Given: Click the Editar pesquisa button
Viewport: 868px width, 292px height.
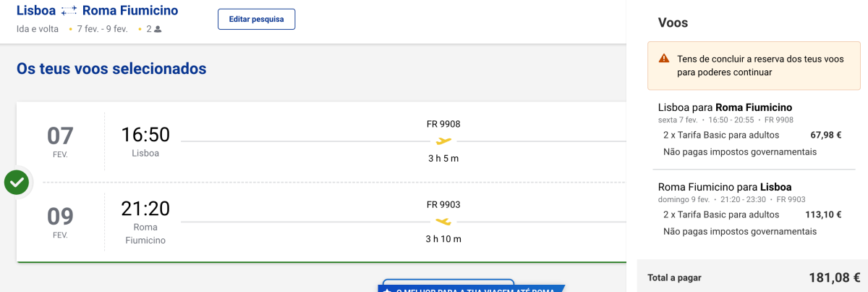Looking at the screenshot, I should click(257, 19).
